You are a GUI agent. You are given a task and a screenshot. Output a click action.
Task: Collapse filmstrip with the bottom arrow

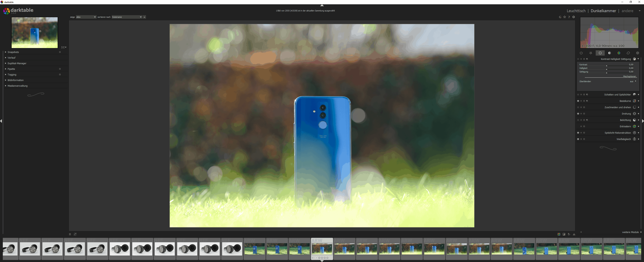pos(322,261)
